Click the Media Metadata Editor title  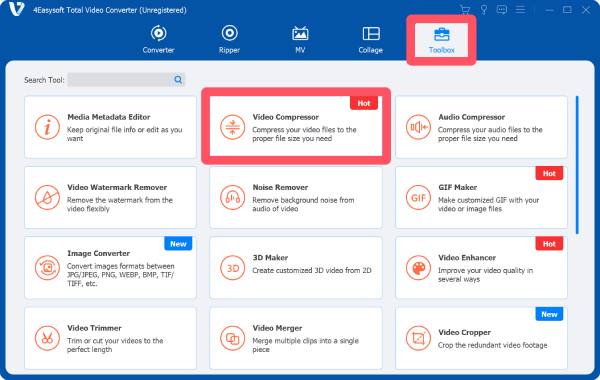tap(109, 117)
